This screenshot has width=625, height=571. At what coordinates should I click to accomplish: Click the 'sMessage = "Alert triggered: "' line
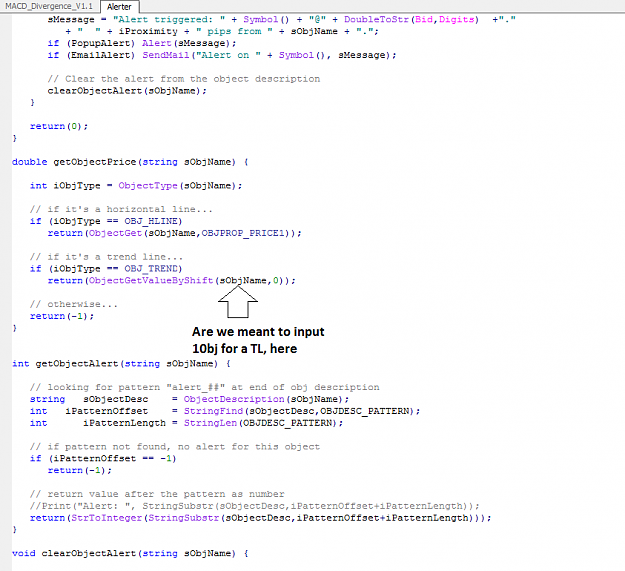click(281, 20)
